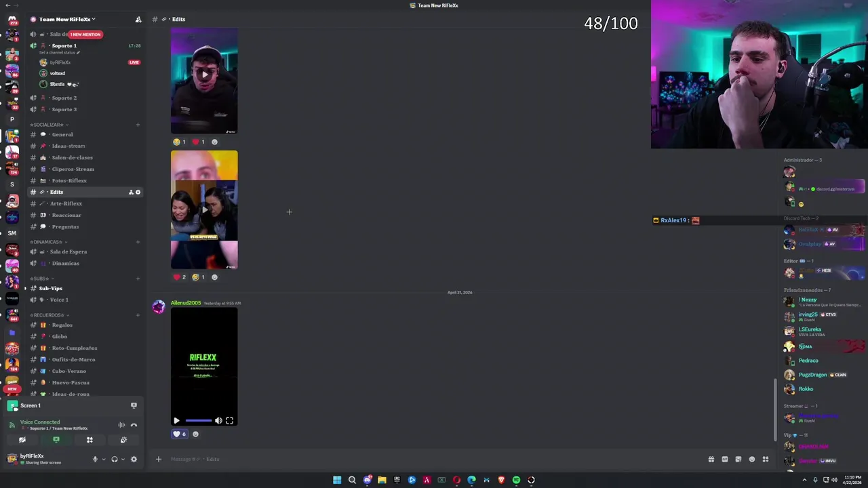Open soundboard in voice panel
The width and height of the screenshot is (868, 488).
point(123,440)
